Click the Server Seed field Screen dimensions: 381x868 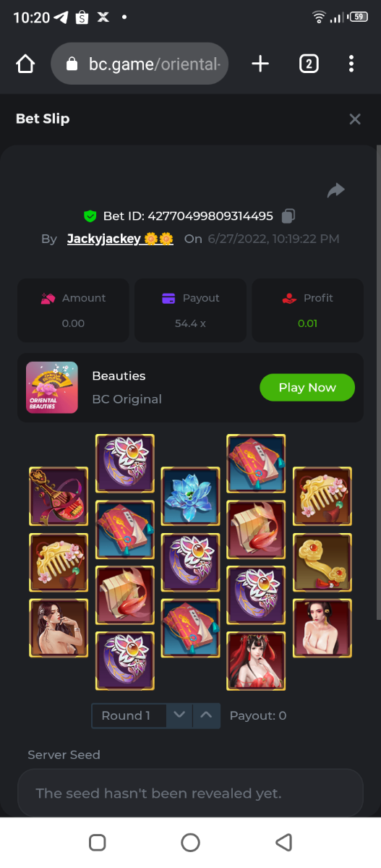click(190, 793)
